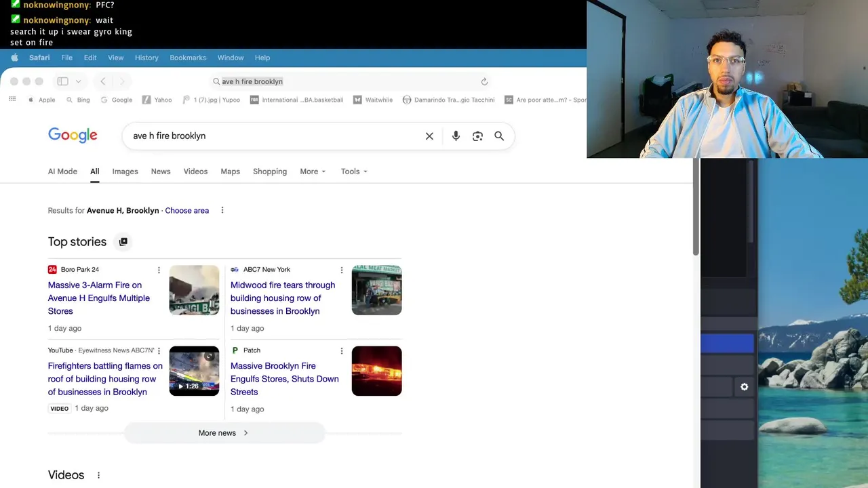This screenshot has height=488, width=868.
Task: Submit search with magnifying glass icon
Action: [x=499, y=136]
